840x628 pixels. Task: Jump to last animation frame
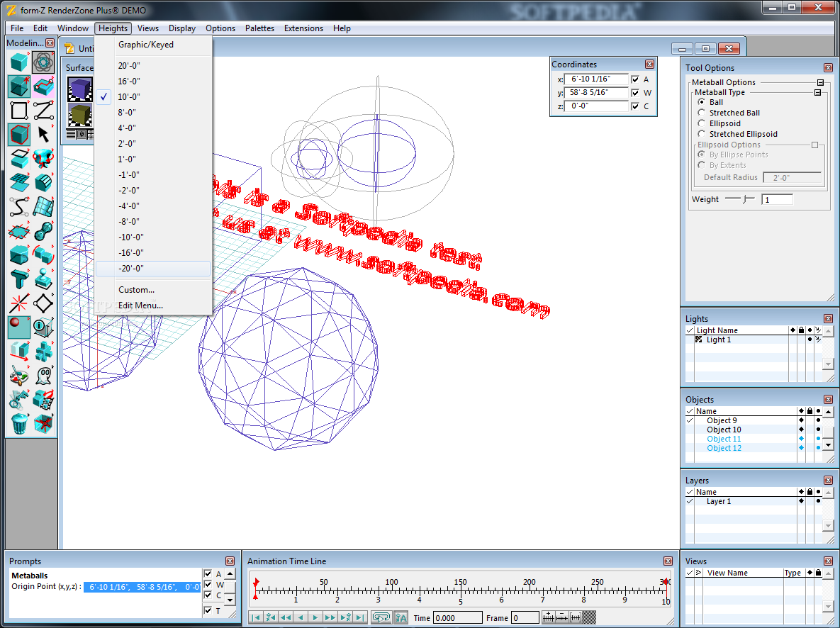(360, 617)
